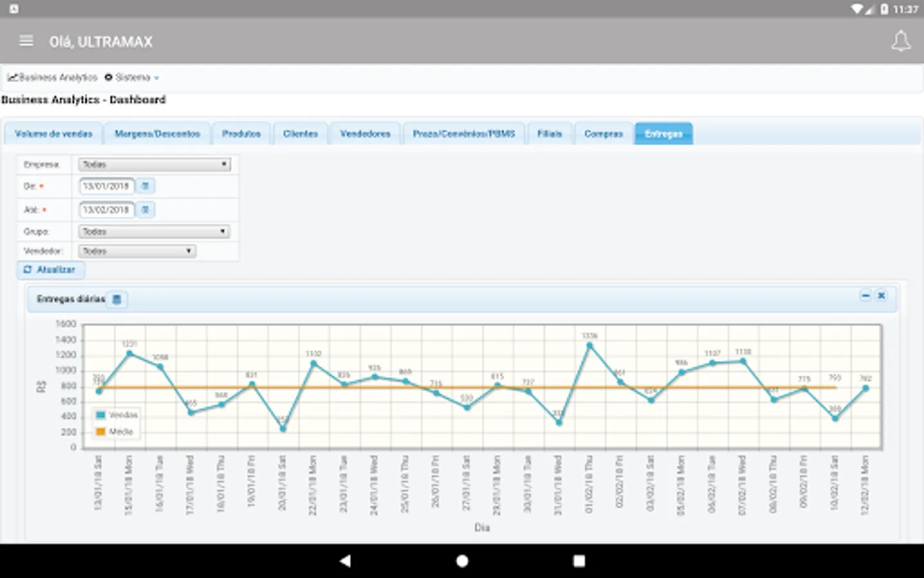The width and height of the screenshot is (924, 578).
Task: Tap the battery status icon
Action: 885,9
